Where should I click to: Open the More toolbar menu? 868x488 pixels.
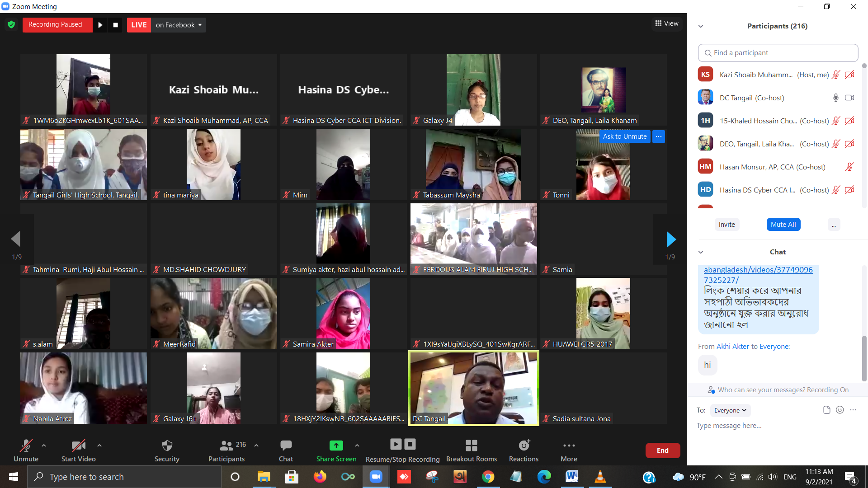pos(569,451)
